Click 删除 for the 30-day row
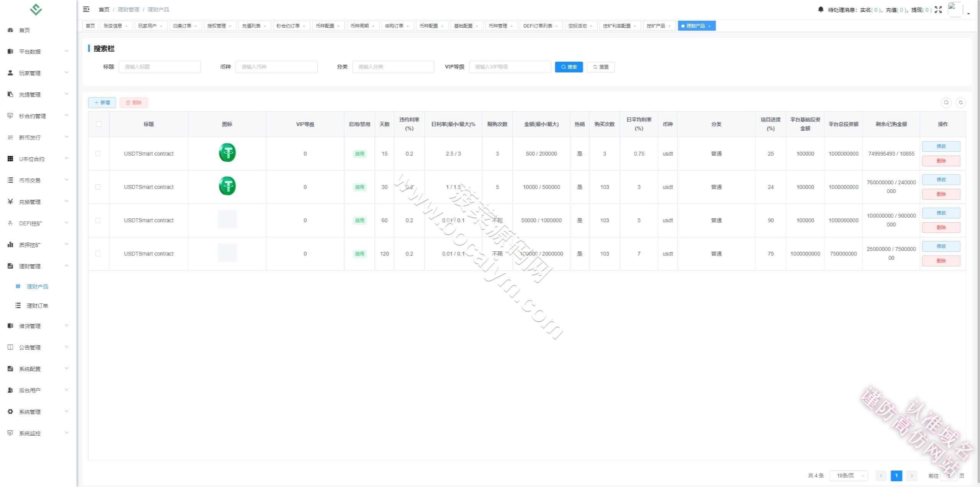Screen dimensions: 980x487 [941, 194]
